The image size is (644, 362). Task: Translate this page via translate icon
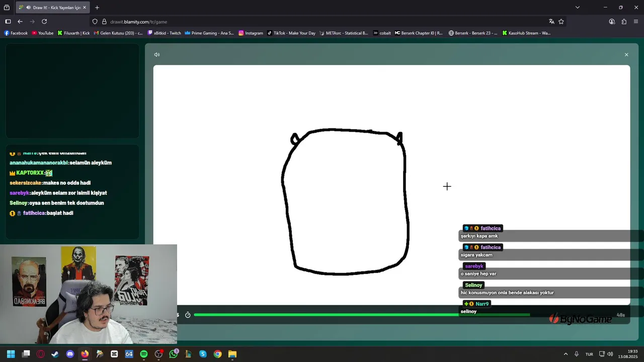[551, 22]
